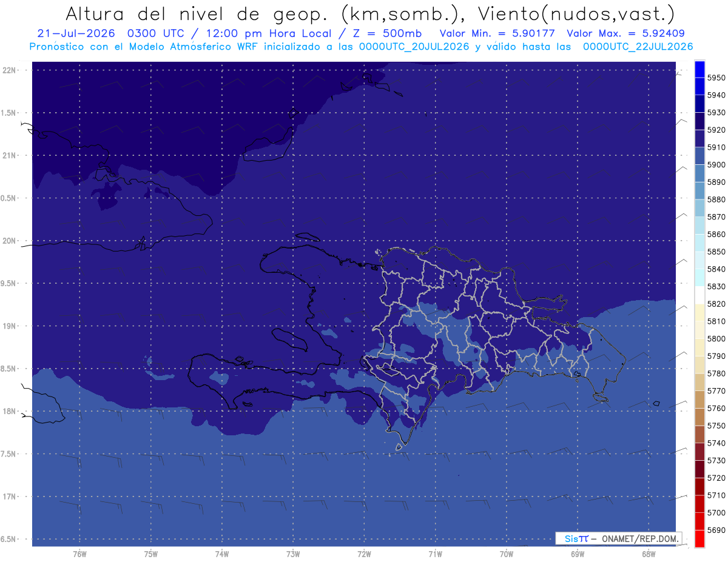Click the 5710 legend value
The width and height of the screenshot is (728, 562).
[x=716, y=495]
